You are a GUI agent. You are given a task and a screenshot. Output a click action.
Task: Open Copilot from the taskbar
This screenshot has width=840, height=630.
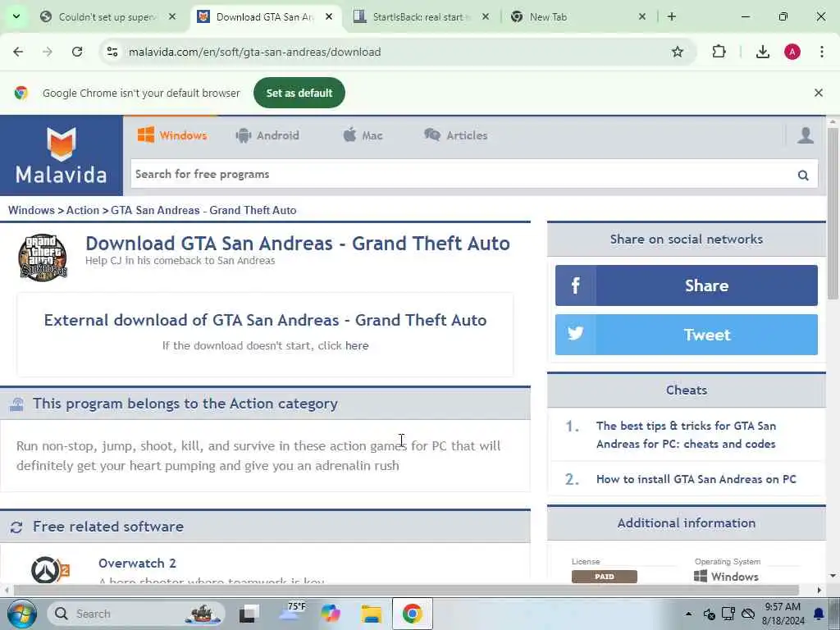pos(331,614)
